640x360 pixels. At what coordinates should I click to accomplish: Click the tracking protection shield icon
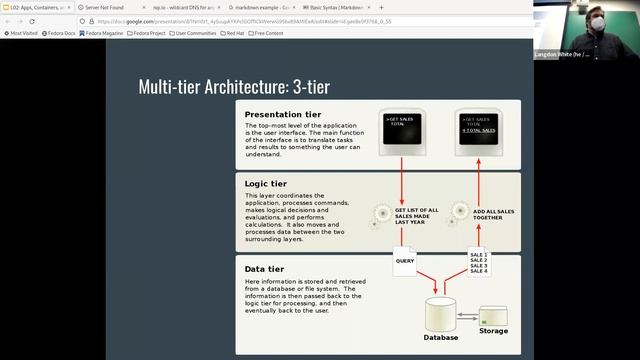pos(82,21)
